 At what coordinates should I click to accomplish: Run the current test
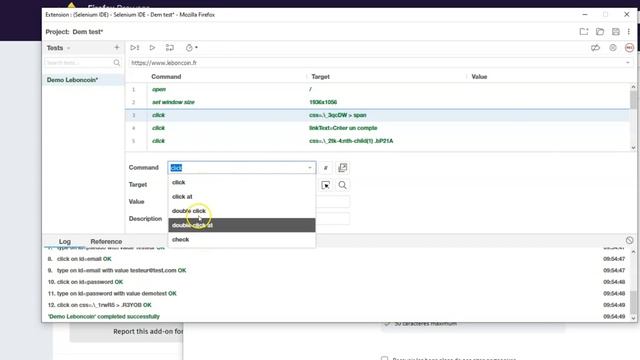coord(152,48)
